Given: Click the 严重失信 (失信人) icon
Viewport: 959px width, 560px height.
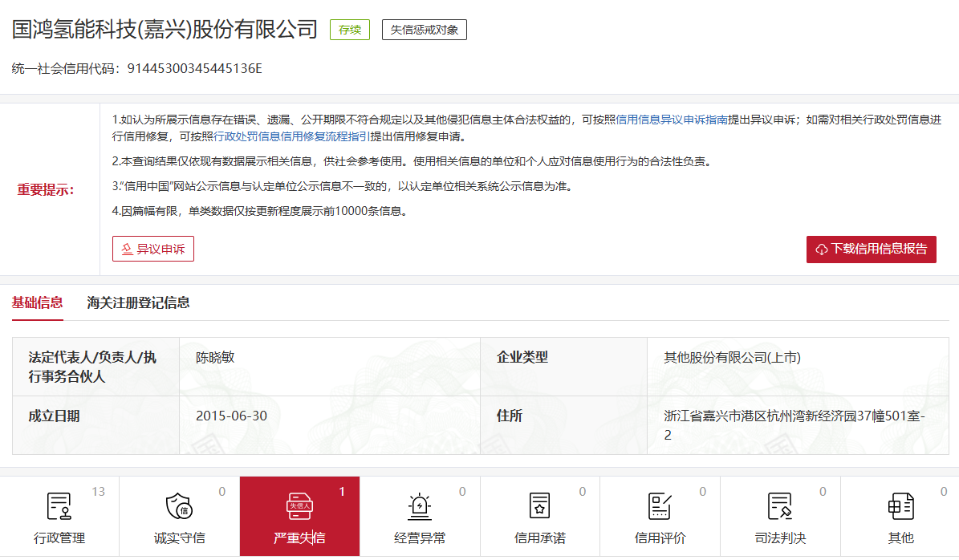Looking at the screenshot, I should coord(299,508).
